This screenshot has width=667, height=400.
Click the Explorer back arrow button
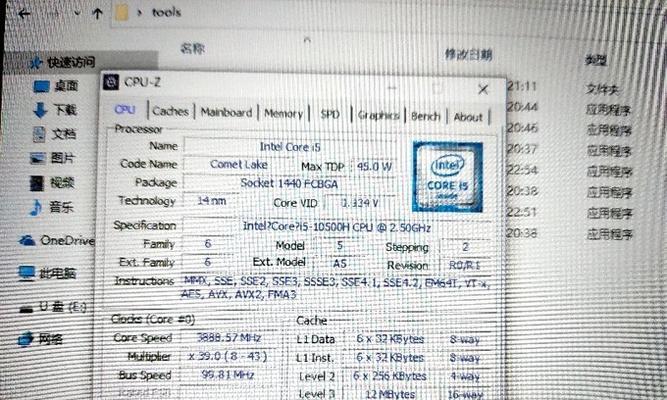click(x=24, y=14)
